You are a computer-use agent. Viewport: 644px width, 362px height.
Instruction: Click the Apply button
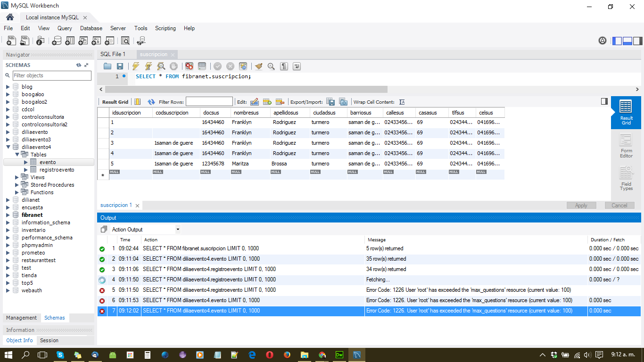(581, 206)
